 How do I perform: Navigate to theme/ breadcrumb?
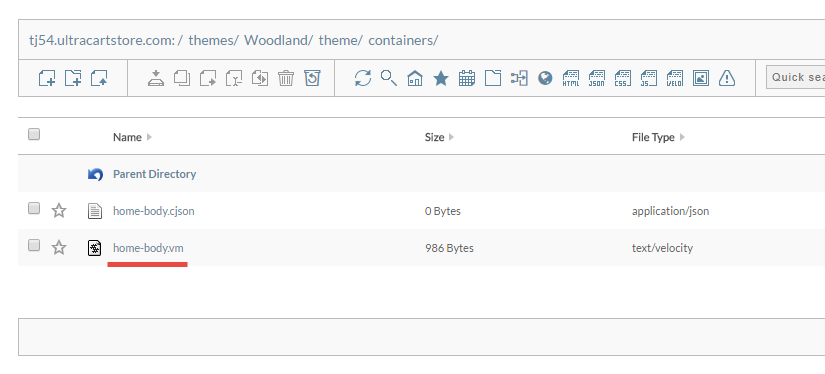pyautogui.click(x=340, y=40)
